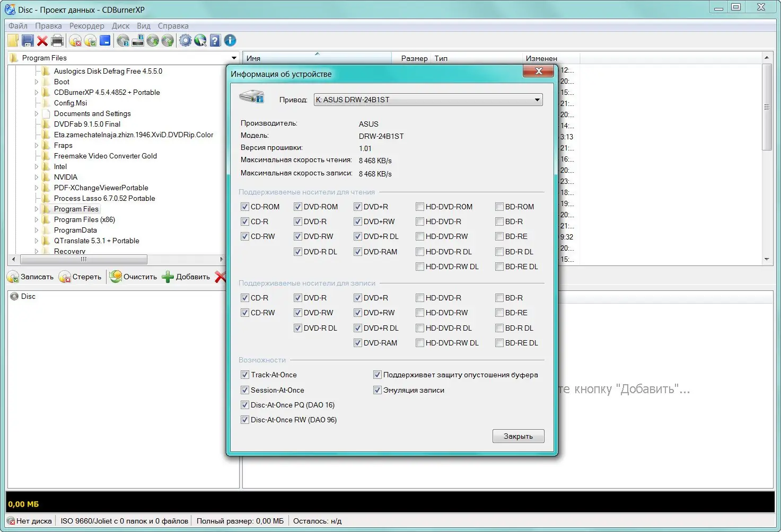Click the disc icon with green up arrow
This screenshot has width=781, height=532.
tap(168, 40)
